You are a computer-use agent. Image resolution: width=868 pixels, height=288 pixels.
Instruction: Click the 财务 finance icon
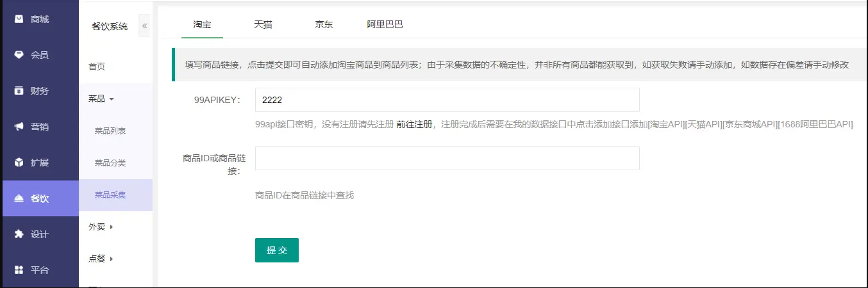click(19, 91)
